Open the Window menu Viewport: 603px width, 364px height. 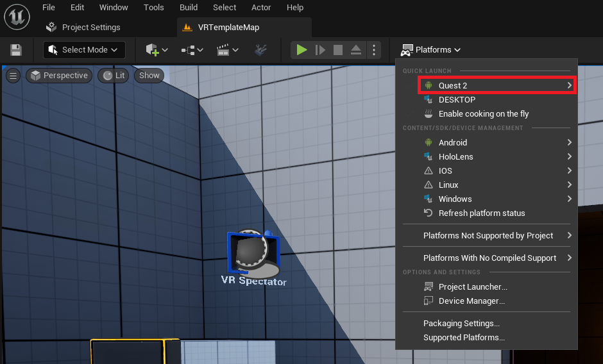114,7
